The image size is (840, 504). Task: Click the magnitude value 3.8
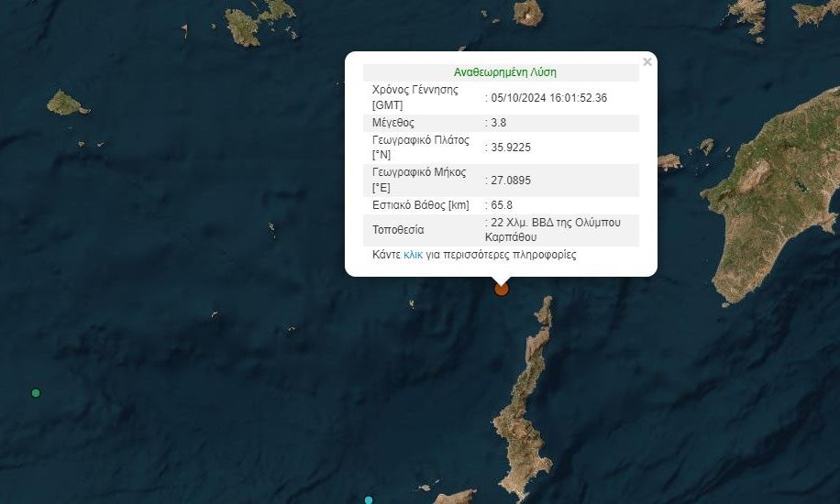[499, 123]
